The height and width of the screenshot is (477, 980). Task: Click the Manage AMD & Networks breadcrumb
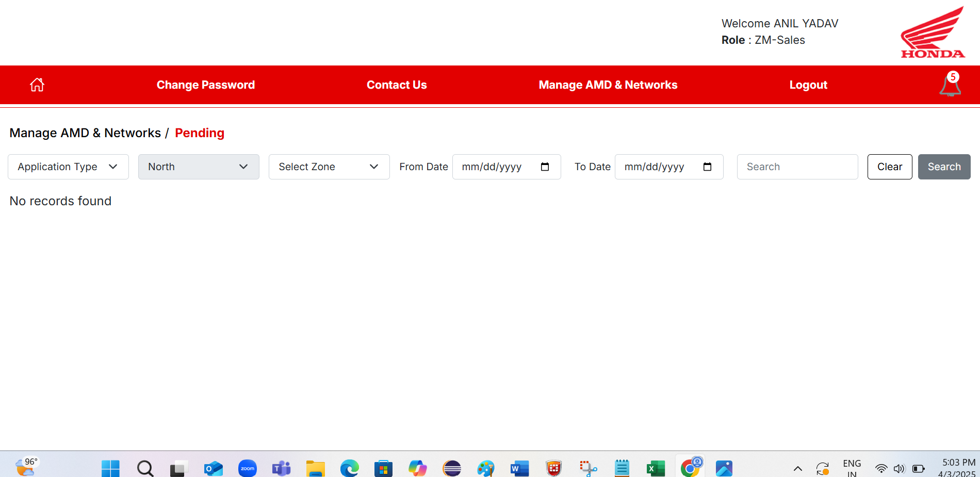click(x=85, y=133)
